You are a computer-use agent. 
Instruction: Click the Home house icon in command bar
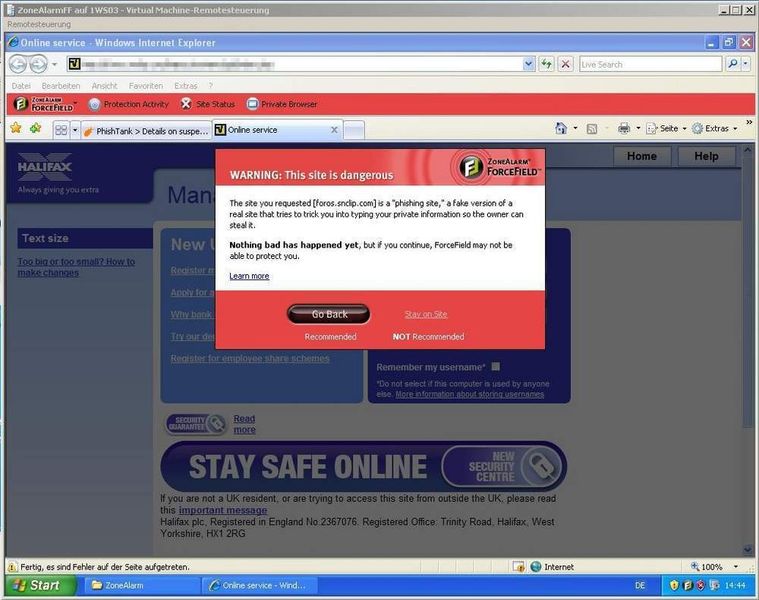(x=561, y=128)
